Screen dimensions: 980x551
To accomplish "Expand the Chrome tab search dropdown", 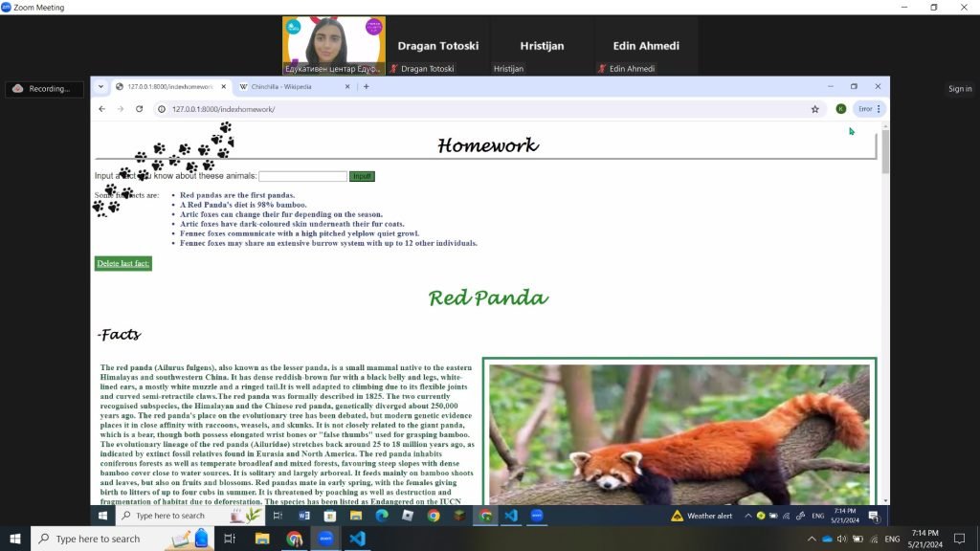I will [x=101, y=87].
